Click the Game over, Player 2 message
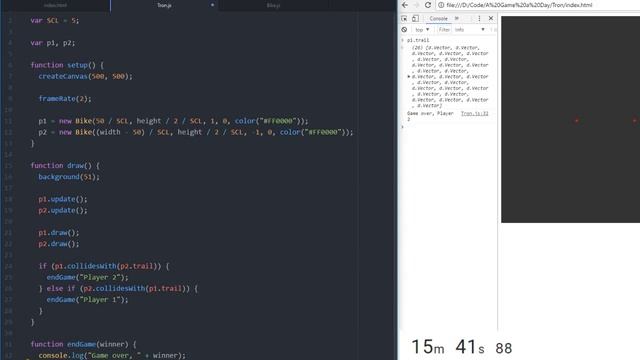 (x=430, y=116)
